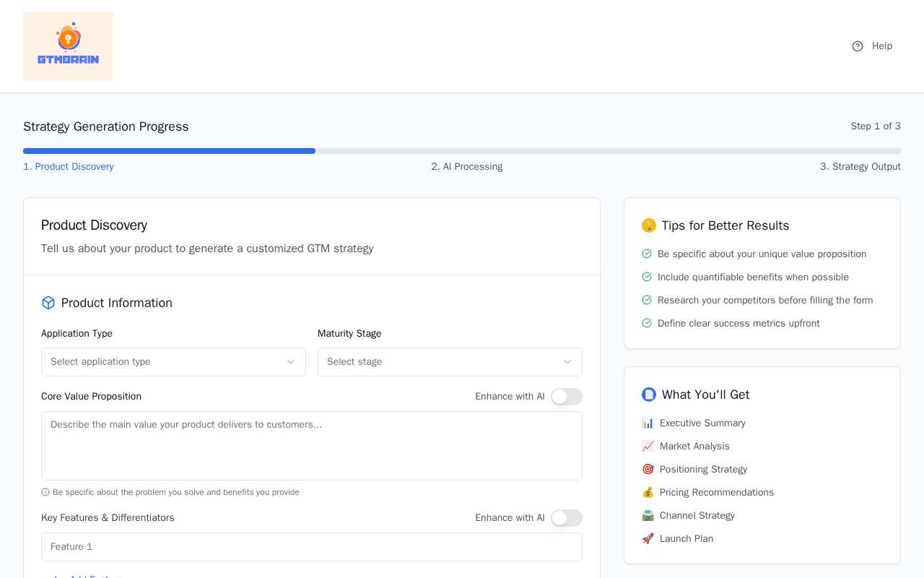This screenshot has width=924, height=578.
Task: Focus the Feature 1 input field
Action: [312, 547]
